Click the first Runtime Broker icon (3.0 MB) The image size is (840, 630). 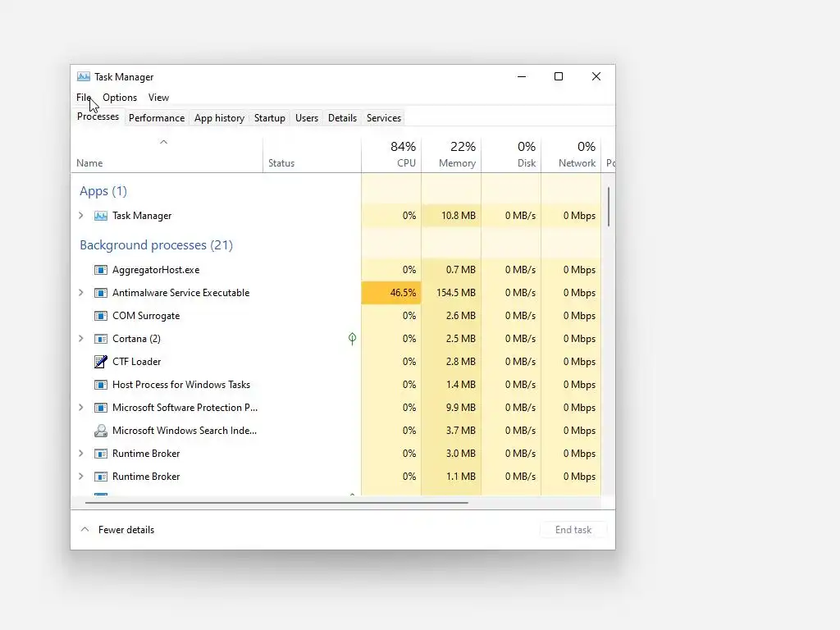click(101, 454)
